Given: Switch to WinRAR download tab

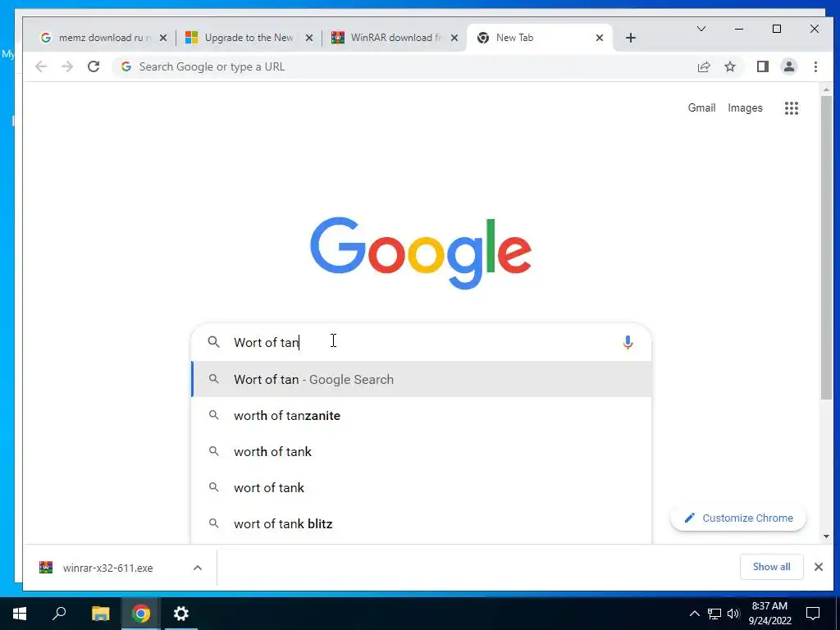Looking at the screenshot, I should tap(395, 38).
